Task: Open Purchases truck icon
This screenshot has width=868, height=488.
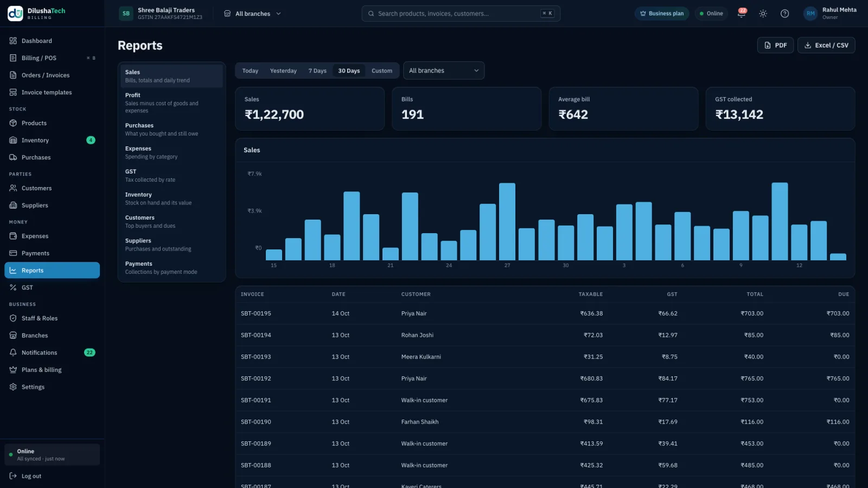Action: (x=13, y=157)
